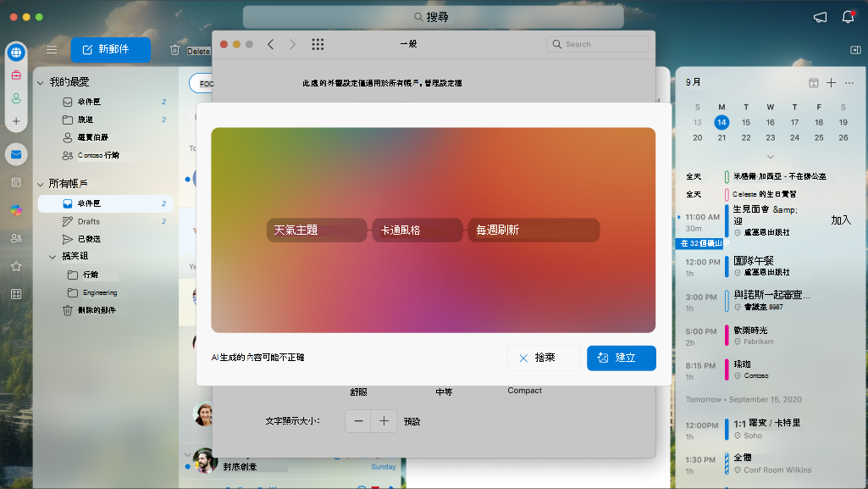Image resolution: width=868 pixels, height=489 pixels.
Task: Select the red briefcase account icon
Action: [16, 75]
